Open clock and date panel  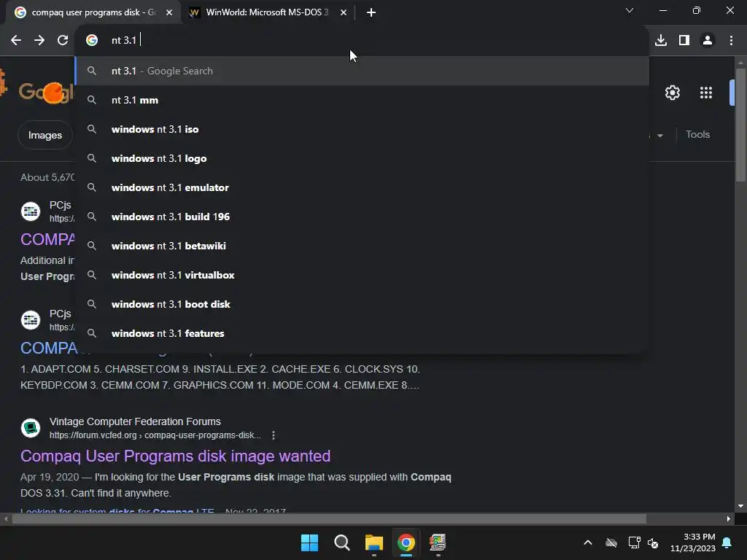coord(693,542)
